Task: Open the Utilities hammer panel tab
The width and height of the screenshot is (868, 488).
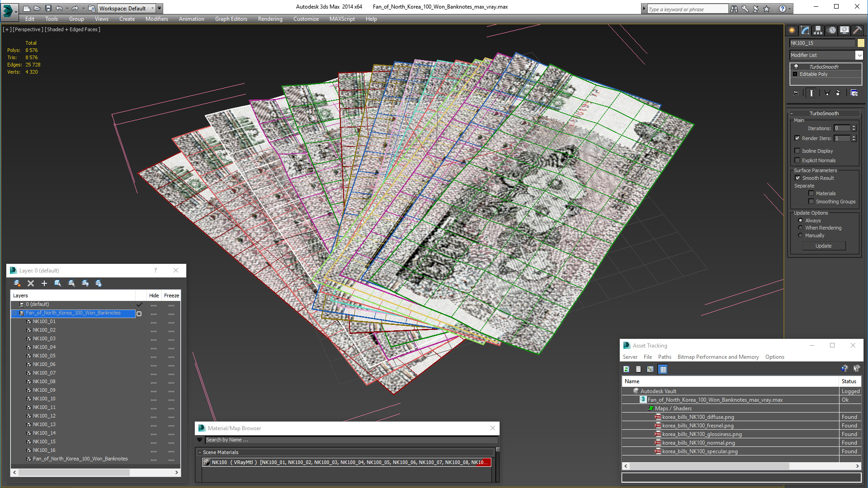Action: coord(857,30)
